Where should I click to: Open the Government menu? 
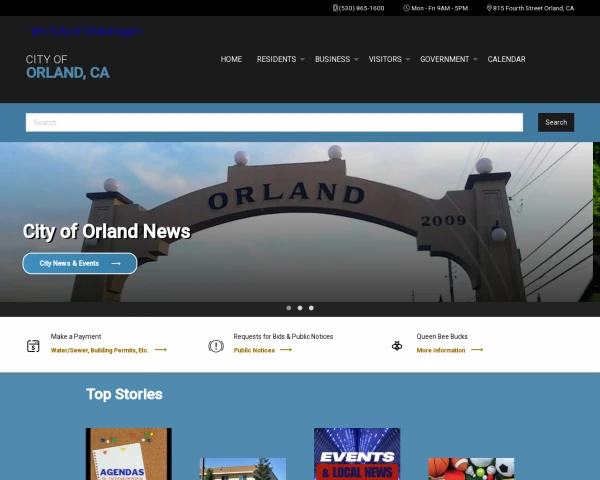[x=445, y=59]
